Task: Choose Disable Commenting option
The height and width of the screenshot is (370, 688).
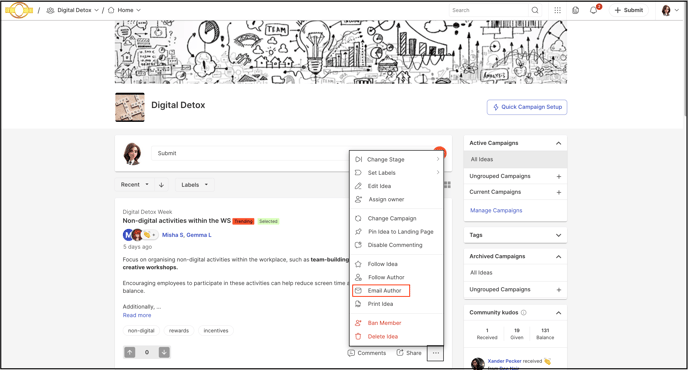Action: tap(396, 245)
